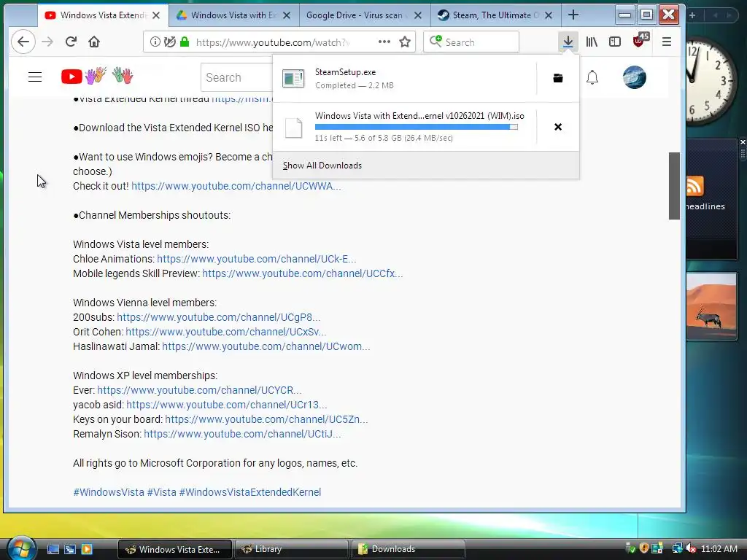Screen dimensions: 747x560
Task: Open YouTube notifications bell
Action: click(592, 77)
